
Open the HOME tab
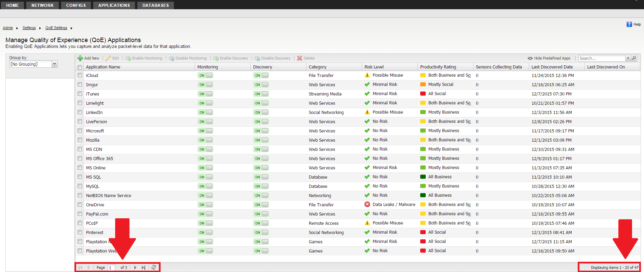coord(13,5)
